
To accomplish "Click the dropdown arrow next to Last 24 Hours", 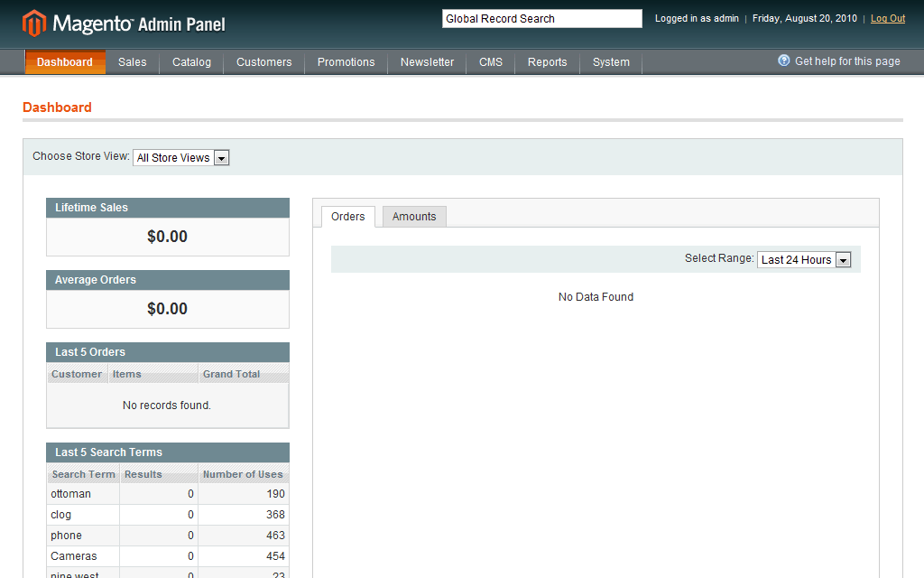I will (843, 259).
